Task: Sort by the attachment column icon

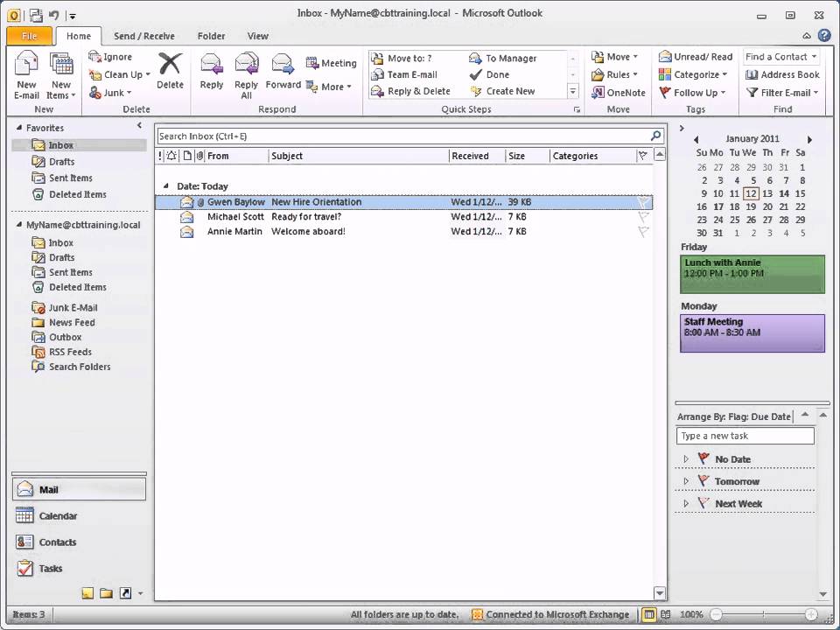Action: [x=199, y=156]
